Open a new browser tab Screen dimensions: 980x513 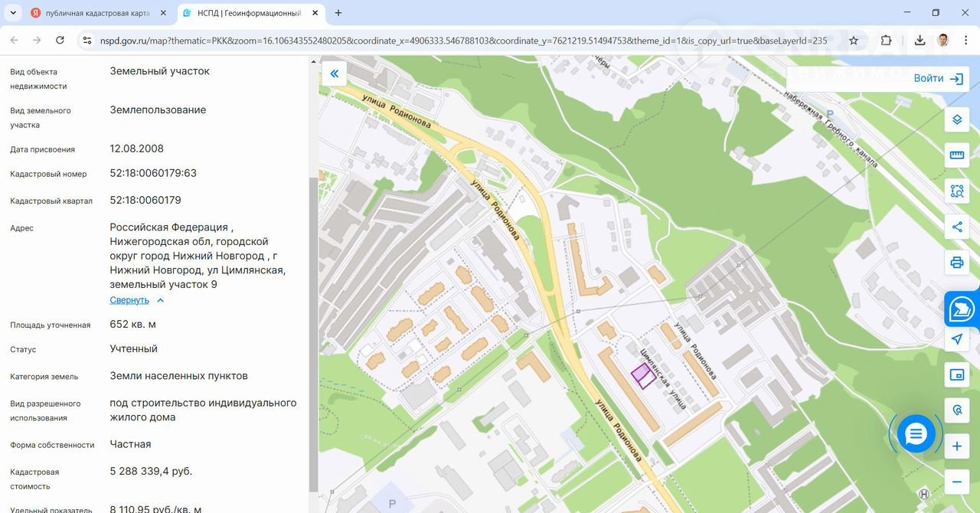(338, 13)
